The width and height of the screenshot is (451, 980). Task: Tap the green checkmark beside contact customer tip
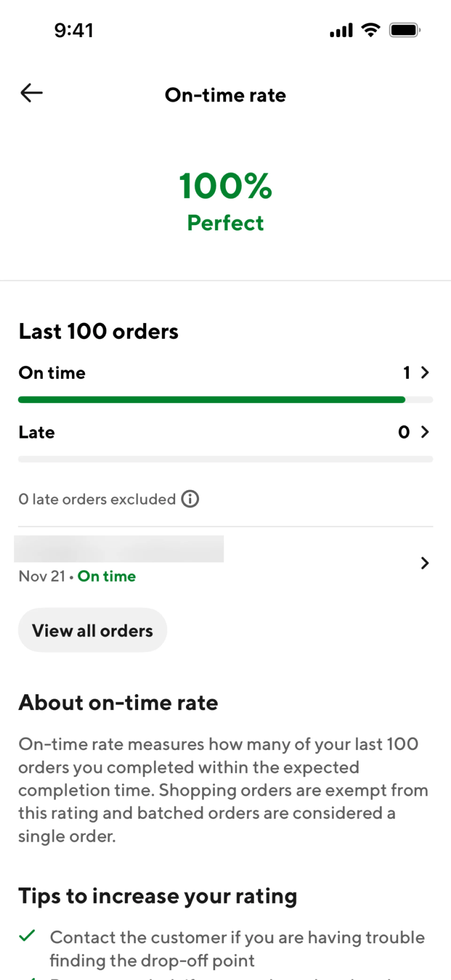[27, 935]
